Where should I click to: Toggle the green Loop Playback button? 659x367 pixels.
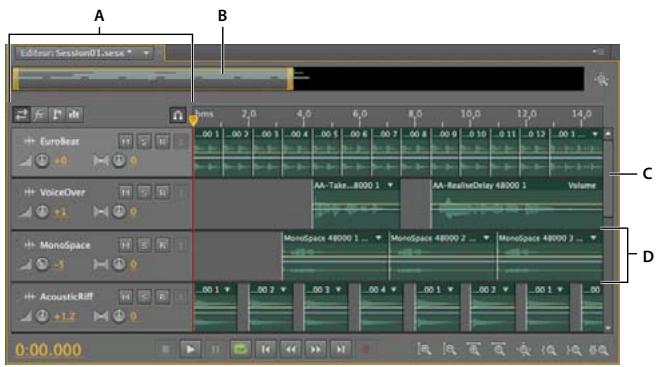[x=240, y=349]
